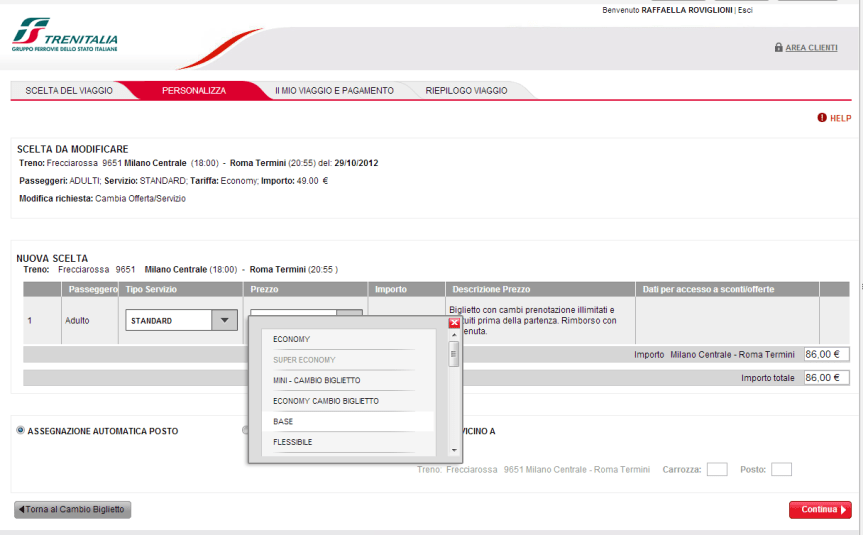Select ECONOMY CAMBIO BIGLIETTO fare

pos(325,401)
